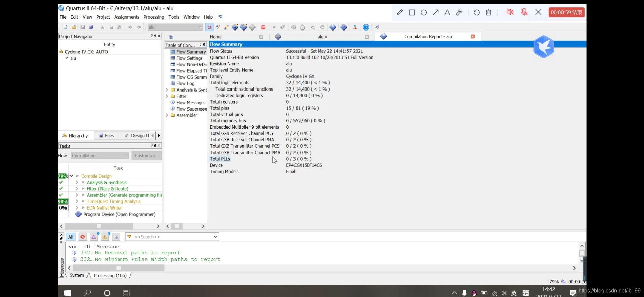Expand the Fitter report folder
The height and width of the screenshot is (297, 644).
pyautogui.click(x=167, y=96)
